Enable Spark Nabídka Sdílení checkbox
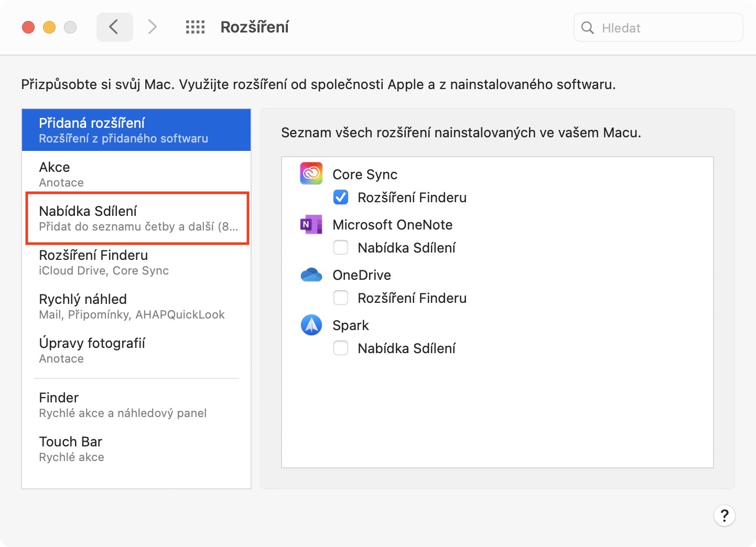Viewport: 756px width, 547px height. click(x=341, y=348)
